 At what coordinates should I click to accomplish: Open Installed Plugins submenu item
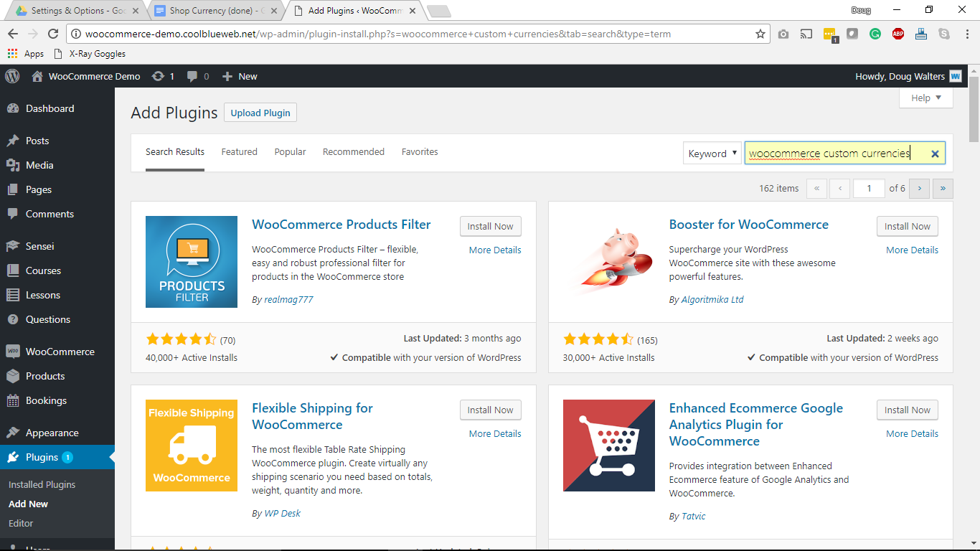tap(42, 484)
